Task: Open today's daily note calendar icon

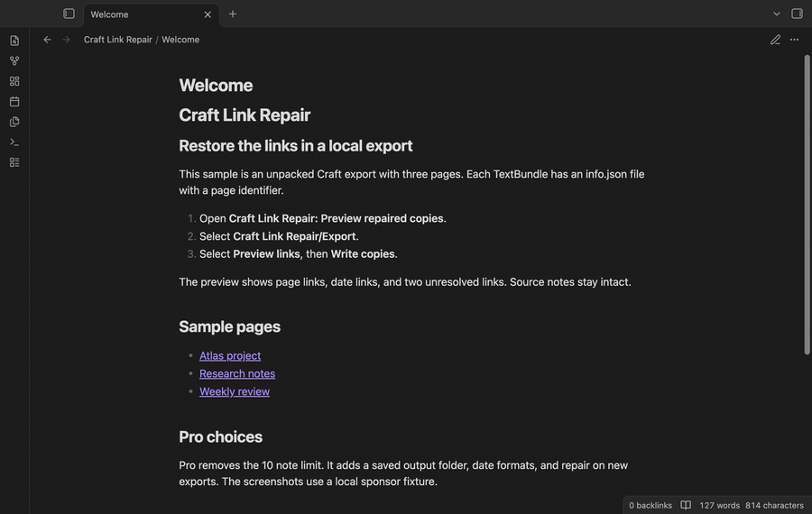Action: [x=14, y=102]
